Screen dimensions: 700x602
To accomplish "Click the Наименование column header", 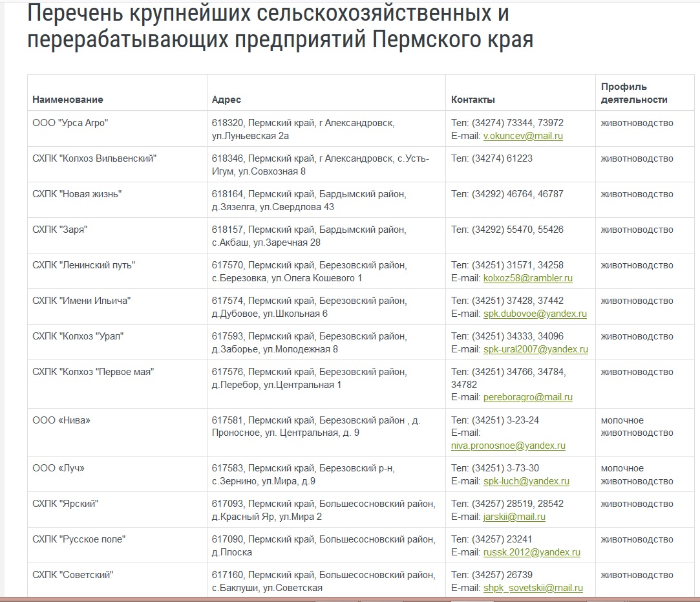I will pyautogui.click(x=68, y=100).
